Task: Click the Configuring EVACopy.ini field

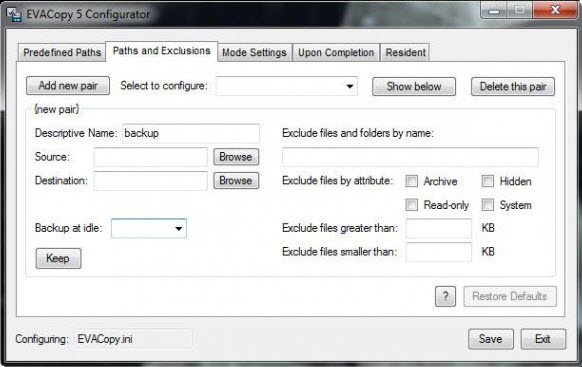Action: point(134,339)
